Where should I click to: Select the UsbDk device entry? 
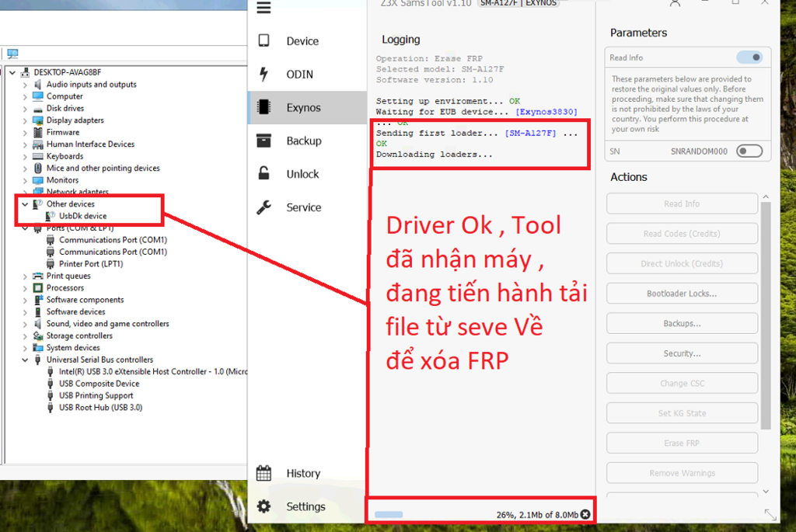point(82,216)
